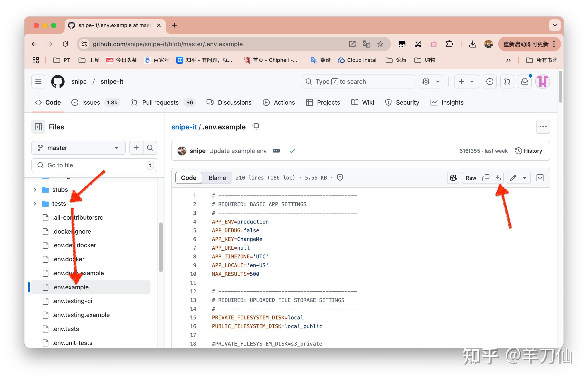
Task: Focus the Go to file search field
Action: [94, 165]
